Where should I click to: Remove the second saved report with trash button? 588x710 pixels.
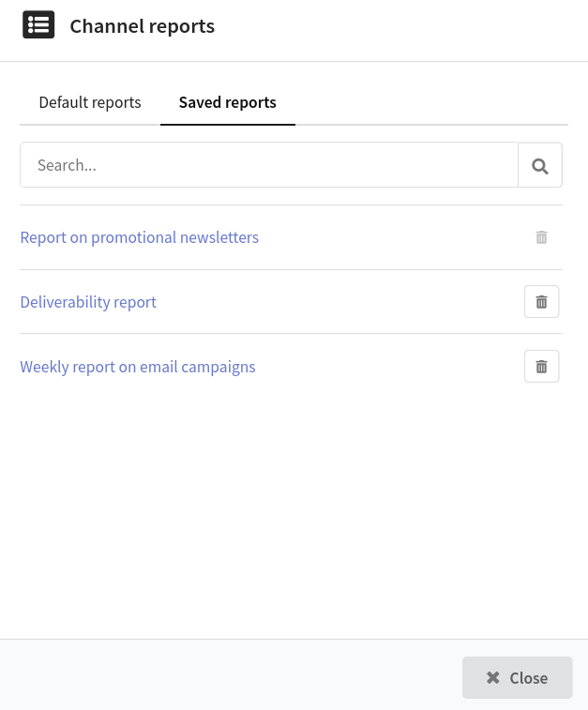[x=541, y=302]
